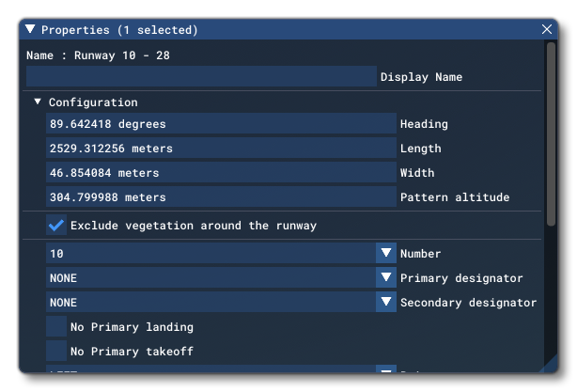Screen dimensions: 577x392
Task: Click the Width label
Action: [417, 173]
